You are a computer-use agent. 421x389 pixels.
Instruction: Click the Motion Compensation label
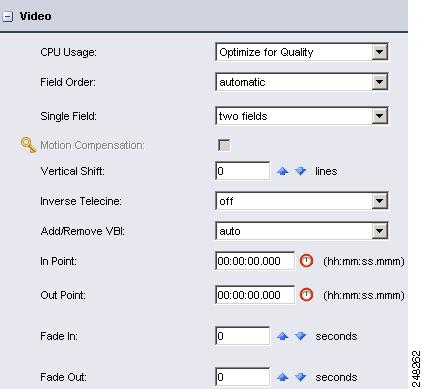click(x=92, y=146)
